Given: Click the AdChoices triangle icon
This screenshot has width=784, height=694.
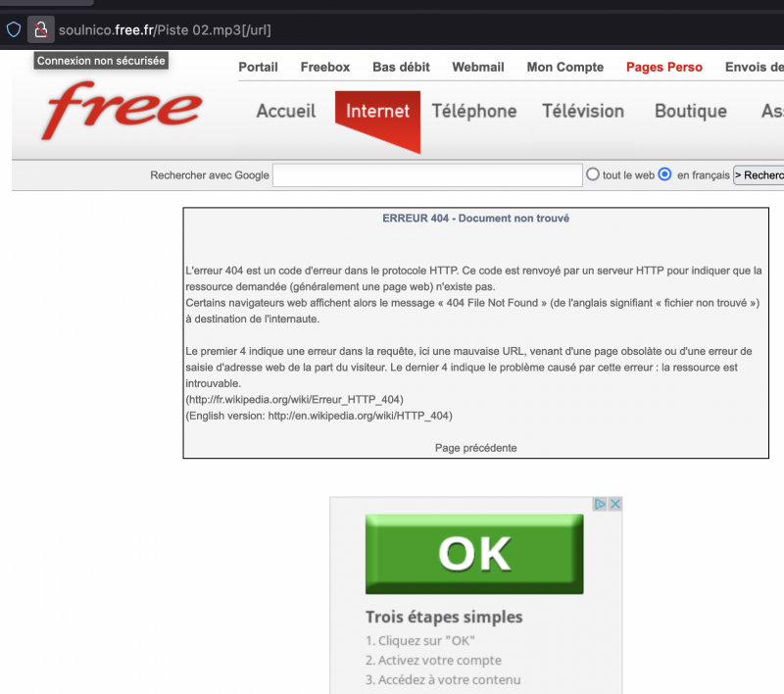Looking at the screenshot, I should [x=600, y=504].
